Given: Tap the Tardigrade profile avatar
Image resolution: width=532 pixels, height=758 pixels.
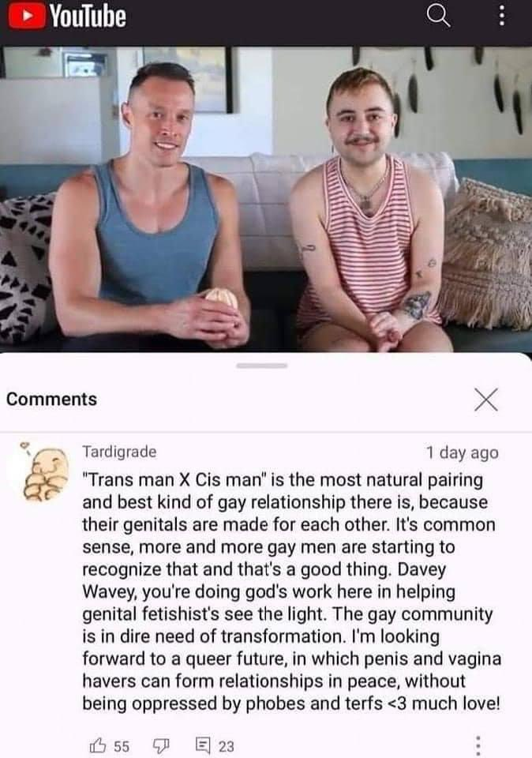Looking at the screenshot, I should pos(44,472).
